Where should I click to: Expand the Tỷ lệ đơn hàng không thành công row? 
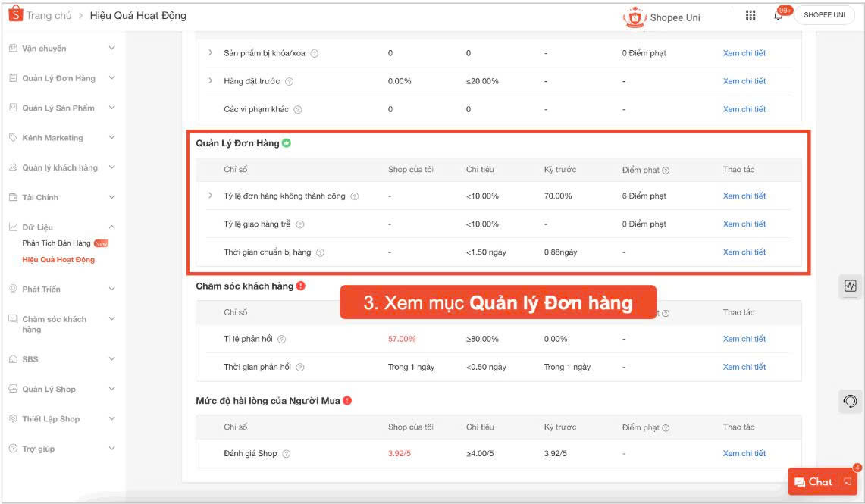(211, 196)
